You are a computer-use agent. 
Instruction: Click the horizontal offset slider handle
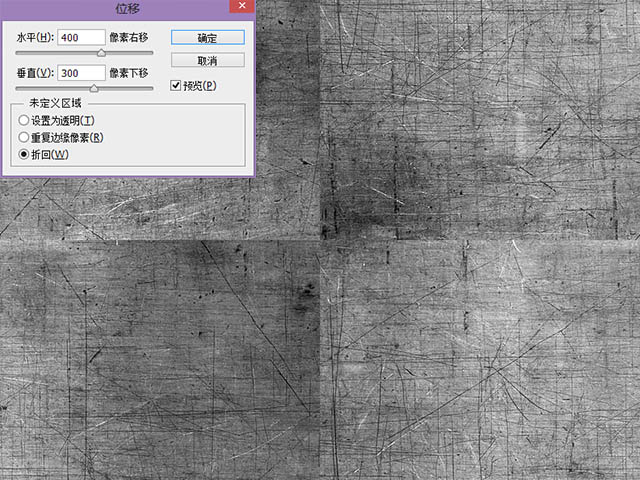pos(102,51)
